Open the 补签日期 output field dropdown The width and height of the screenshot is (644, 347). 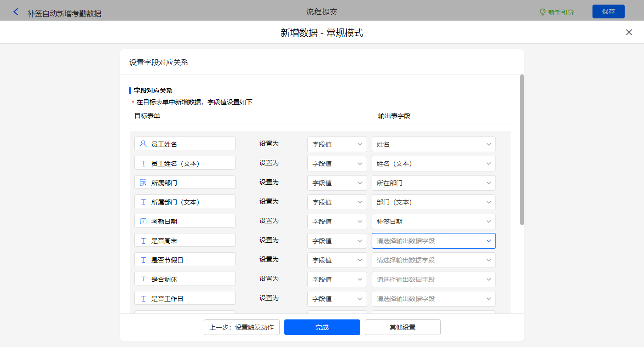433,222
